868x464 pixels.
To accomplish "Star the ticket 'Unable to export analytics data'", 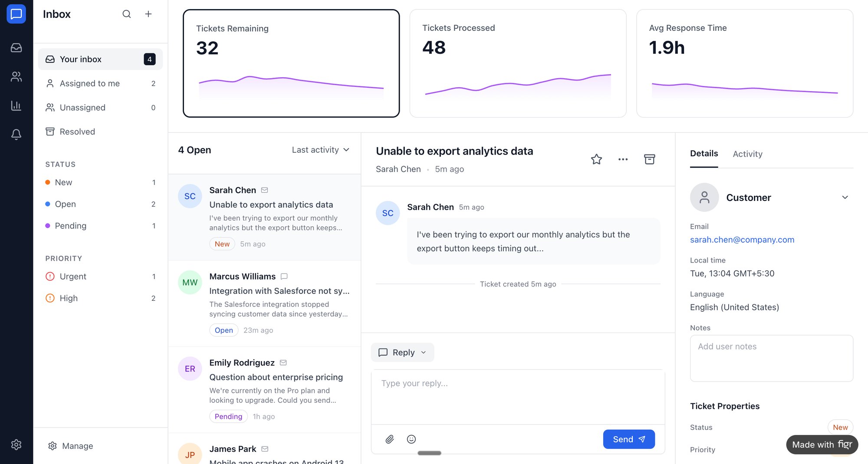I will [x=596, y=159].
